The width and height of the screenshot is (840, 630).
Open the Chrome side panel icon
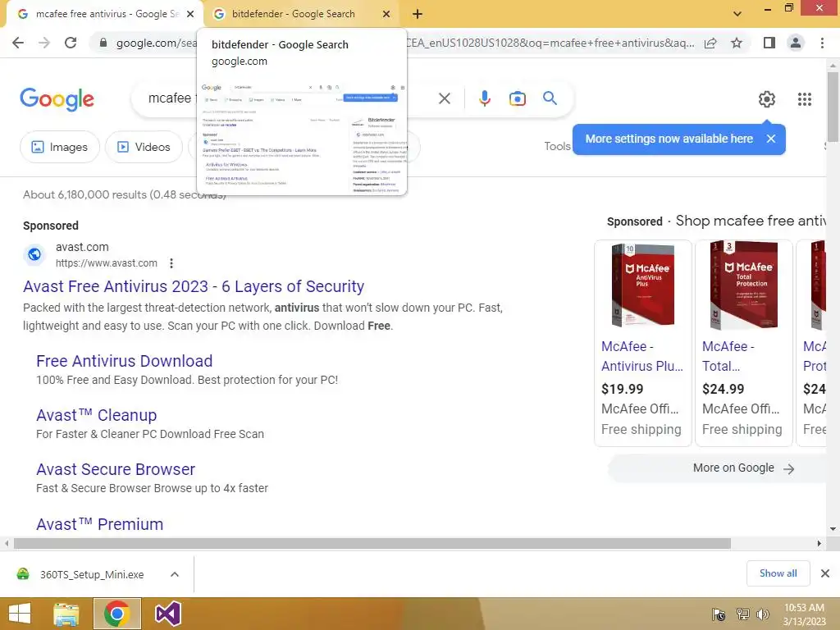point(769,43)
